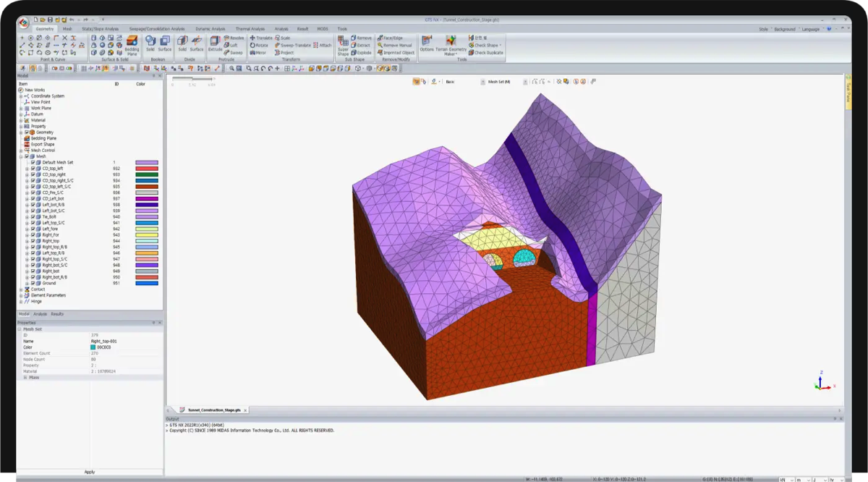Switch to the Mesh ribbon tab
This screenshot has width=868, height=482.
67,29
